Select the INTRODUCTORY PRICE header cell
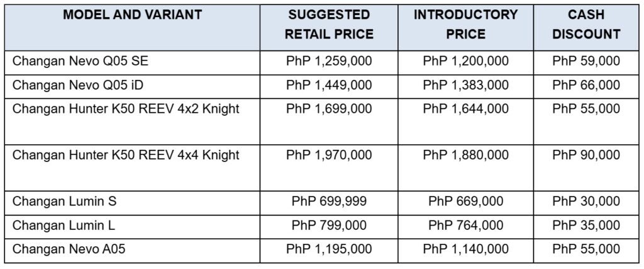Image resolution: width=644 pixels, height=269 pixels. click(466, 28)
